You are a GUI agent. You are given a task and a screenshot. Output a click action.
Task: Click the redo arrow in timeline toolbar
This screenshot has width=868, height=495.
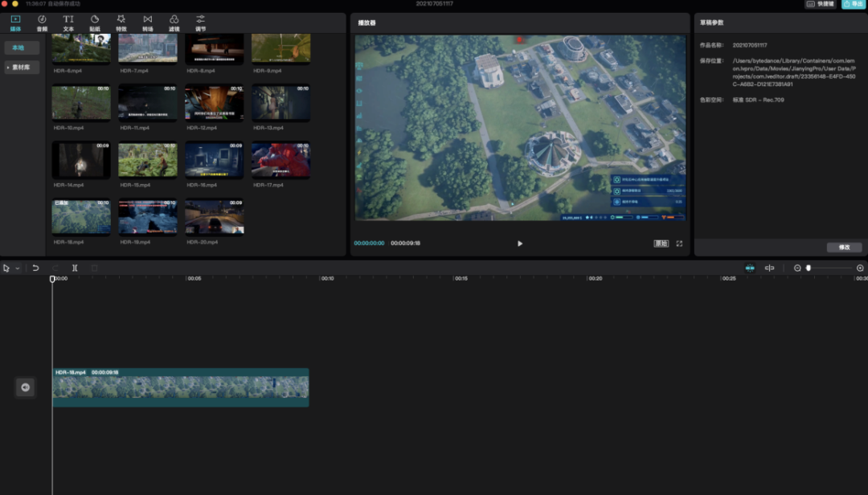[x=55, y=268]
